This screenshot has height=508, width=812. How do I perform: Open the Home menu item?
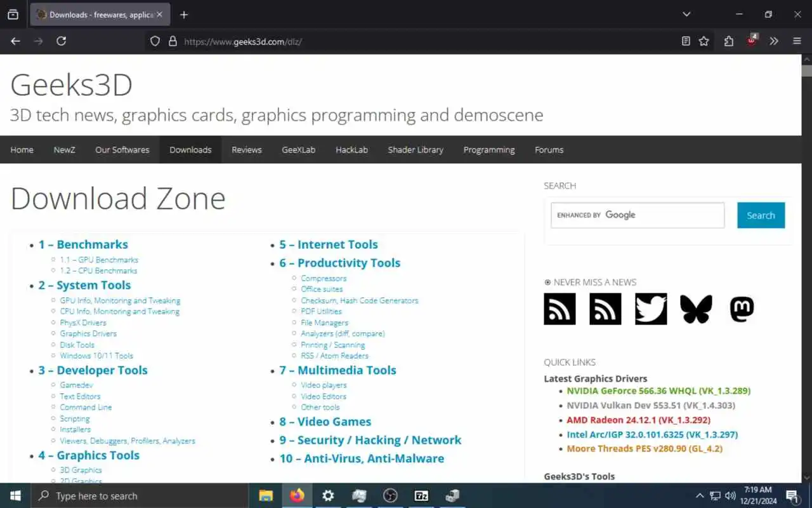click(22, 150)
